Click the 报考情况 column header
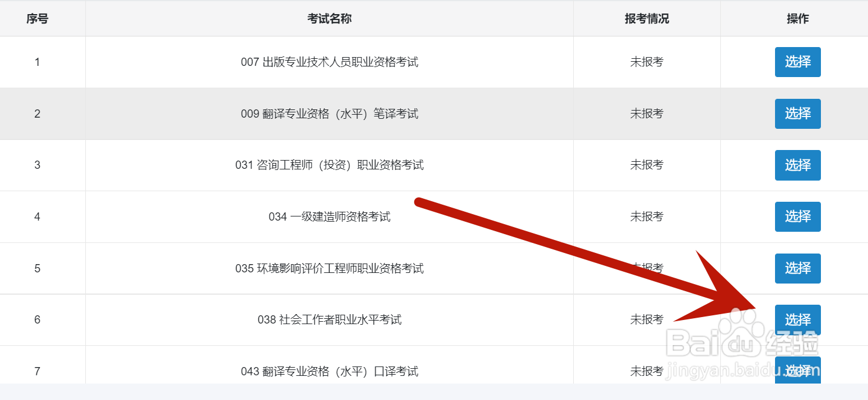The width and height of the screenshot is (868, 400). [x=647, y=19]
